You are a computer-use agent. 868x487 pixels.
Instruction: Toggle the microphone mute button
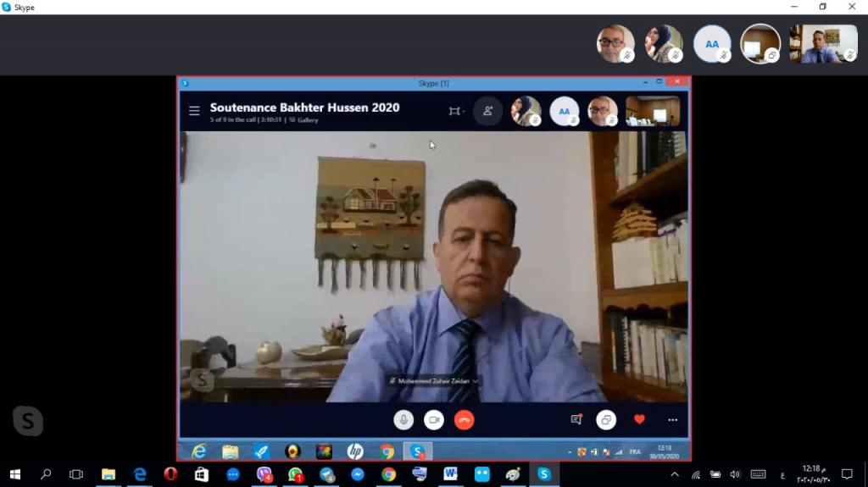click(403, 419)
